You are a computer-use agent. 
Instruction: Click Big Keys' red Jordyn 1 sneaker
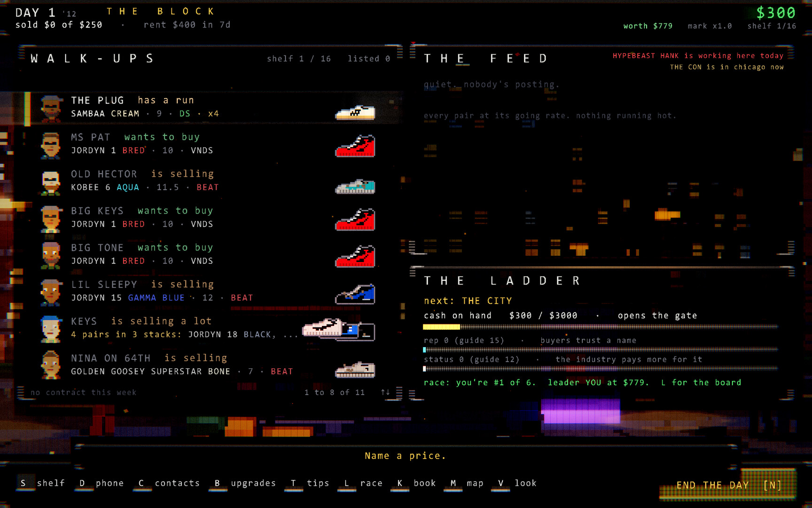(355, 219)
